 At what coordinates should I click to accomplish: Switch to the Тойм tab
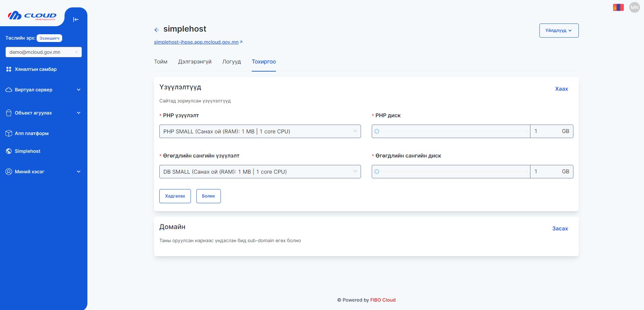[x=161, y=62]
